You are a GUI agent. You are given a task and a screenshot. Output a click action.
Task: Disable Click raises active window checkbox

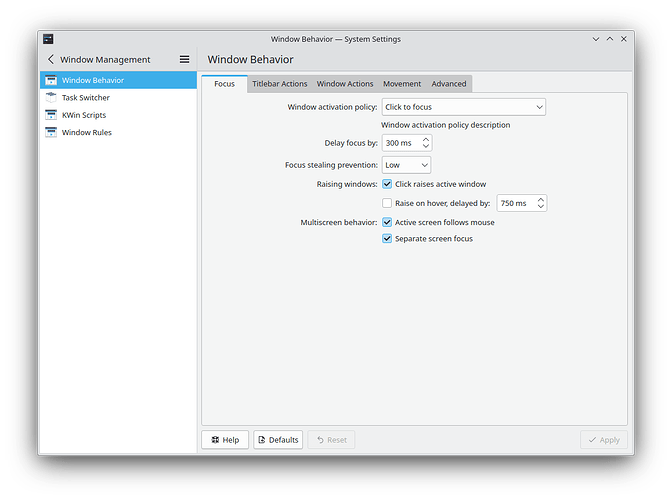point(387,185)
